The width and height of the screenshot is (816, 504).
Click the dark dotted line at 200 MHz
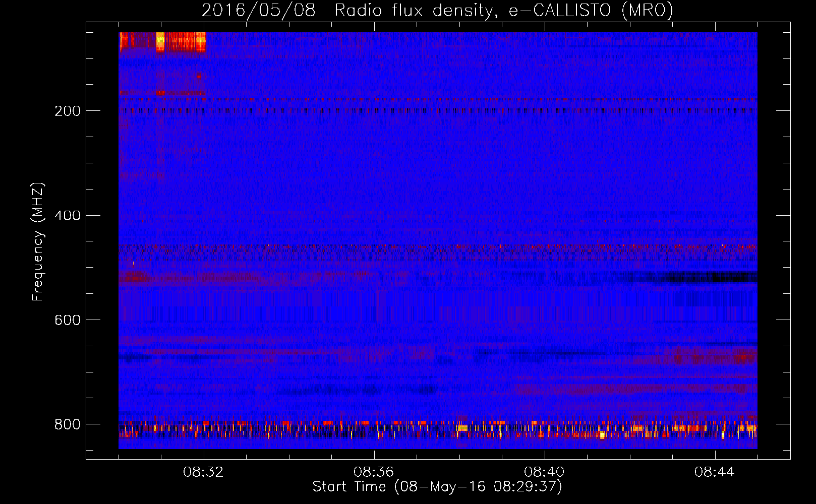(438, 110)
